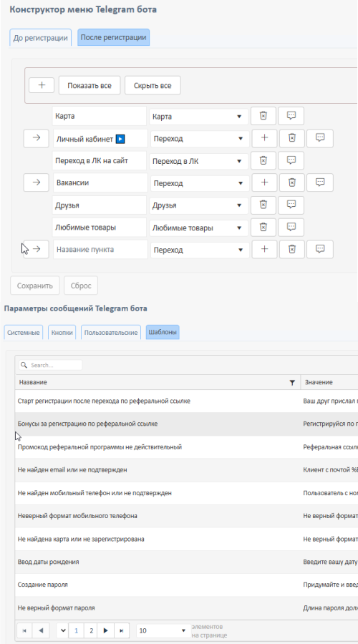The image size is (358, 644).
Task: Select row Не верный формат пароля
Action: 186,608
